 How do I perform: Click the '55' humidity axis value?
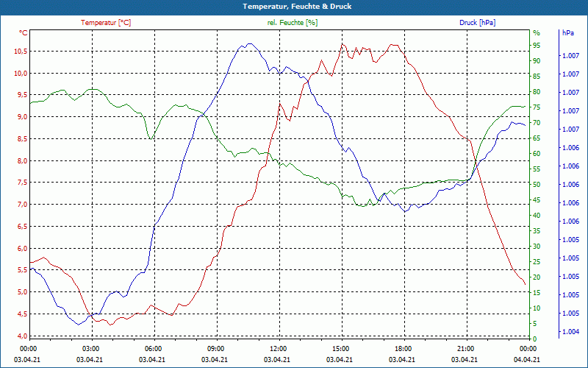(x=537, y=169)
